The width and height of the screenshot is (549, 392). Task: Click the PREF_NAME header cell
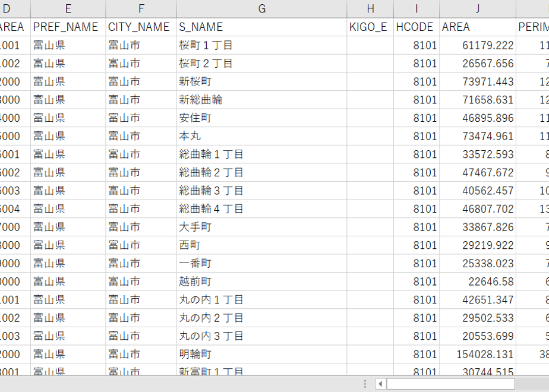[68, 27]
